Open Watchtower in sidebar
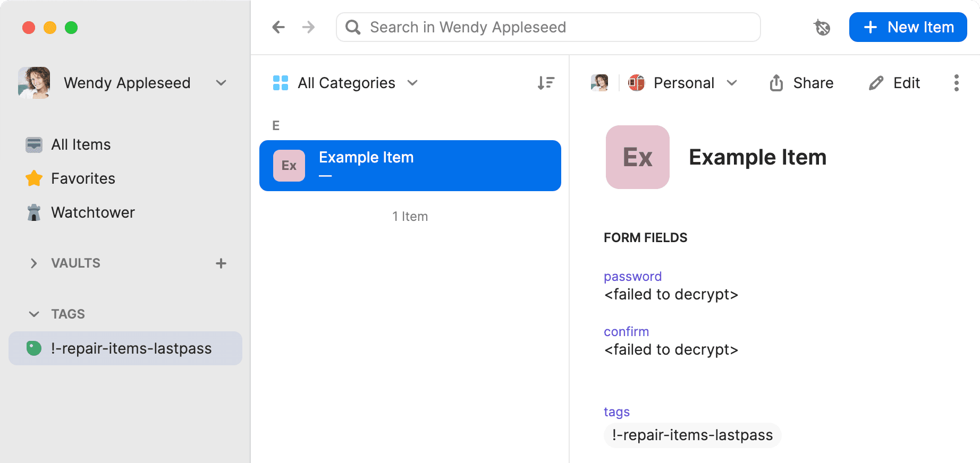980x463 pixels. point(125,212)
